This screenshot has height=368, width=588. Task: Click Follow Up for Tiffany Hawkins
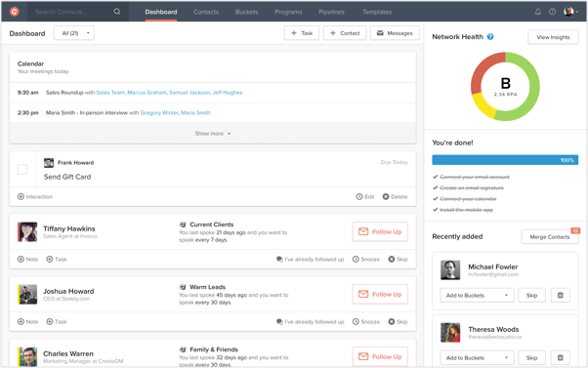(x=380, y=232)
